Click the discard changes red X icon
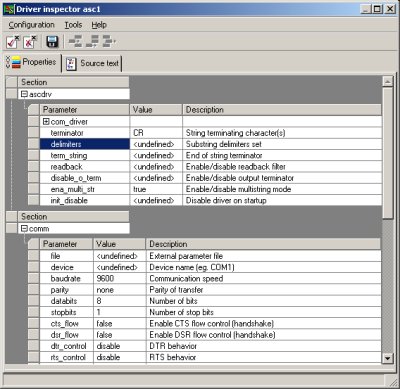The height and width of the screenshot is (389, 400). click(x=30, y=42)
